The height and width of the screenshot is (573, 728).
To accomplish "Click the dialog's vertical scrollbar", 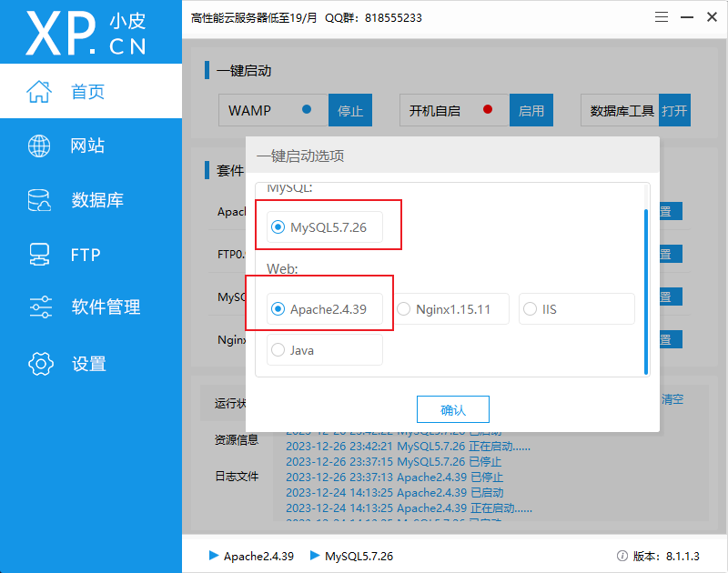I will tap(646, 291).
